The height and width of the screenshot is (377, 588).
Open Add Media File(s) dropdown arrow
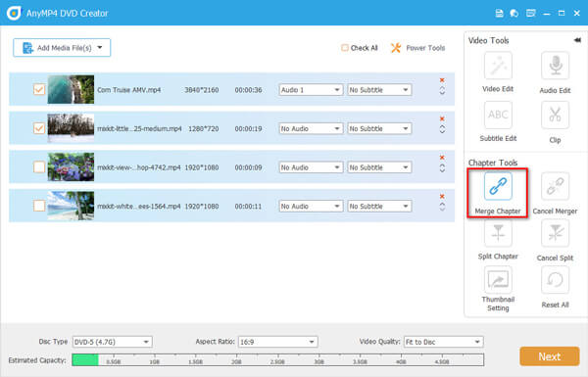(x=100, y=48)
